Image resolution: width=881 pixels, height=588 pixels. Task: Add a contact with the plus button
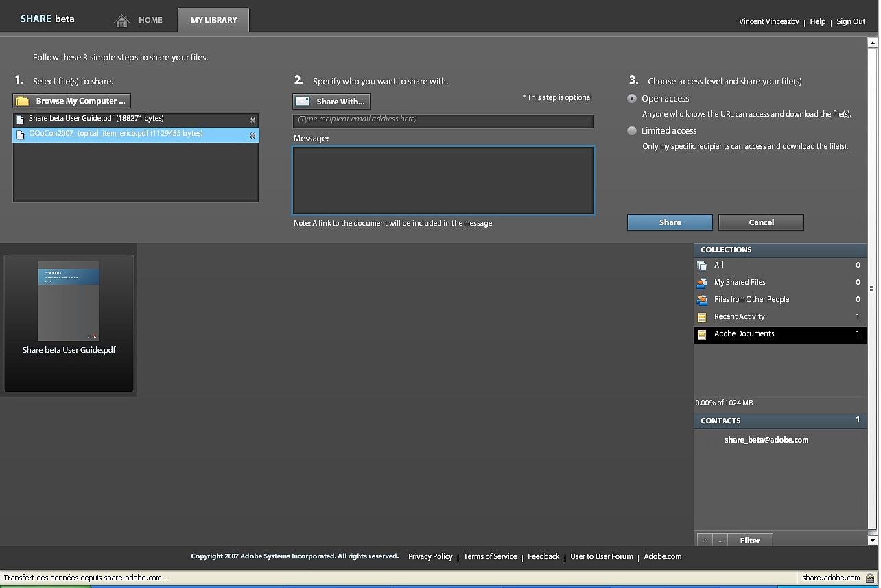coord(705,541)
